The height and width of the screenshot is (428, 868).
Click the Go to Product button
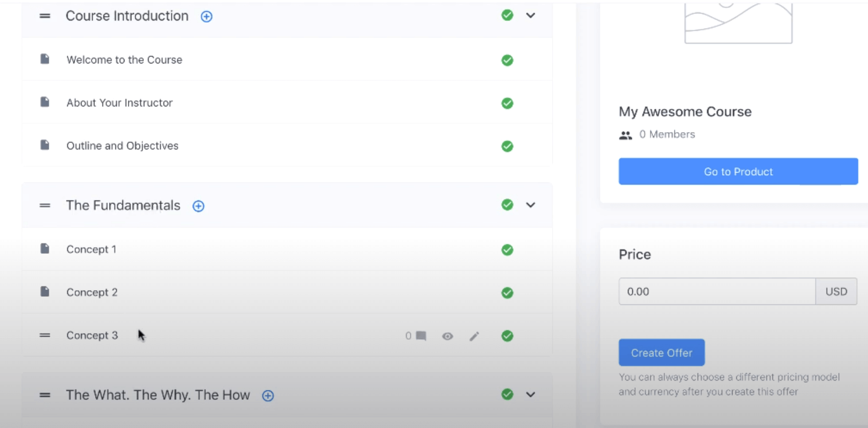tap(738, 171)
